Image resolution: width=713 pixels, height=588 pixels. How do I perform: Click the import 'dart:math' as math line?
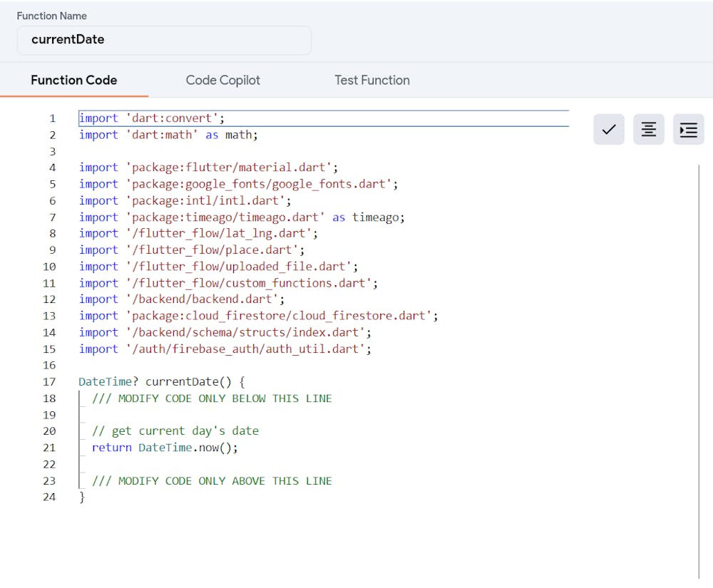168,135
